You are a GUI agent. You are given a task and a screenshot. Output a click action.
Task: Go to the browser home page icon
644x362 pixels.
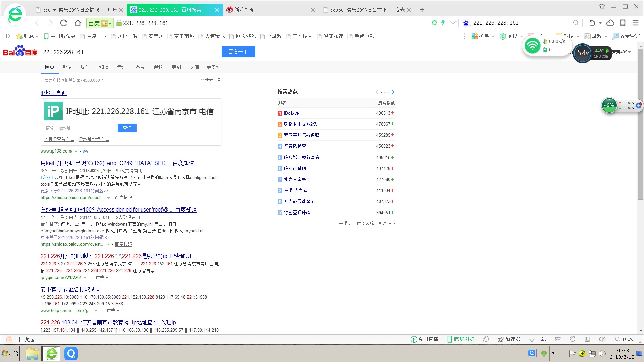pyautogui.click(x=78, y=23)
